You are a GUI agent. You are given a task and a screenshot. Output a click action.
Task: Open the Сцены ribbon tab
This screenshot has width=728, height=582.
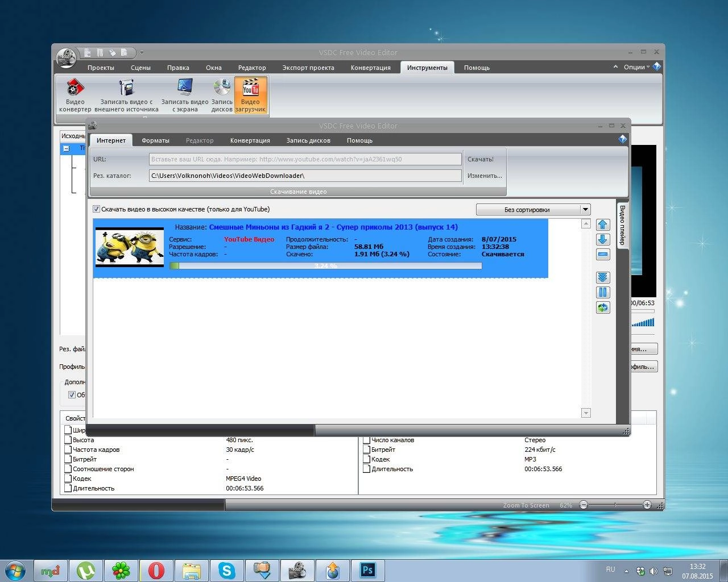tap(140, 68)
